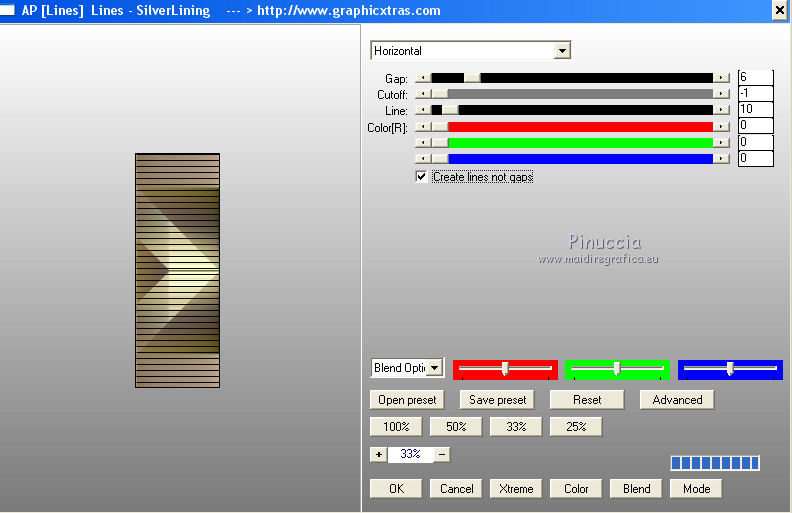Viewport: 792px width, 513px height.
Task: Click the red Color slider right arrow
Action: [x=721, y=127]
